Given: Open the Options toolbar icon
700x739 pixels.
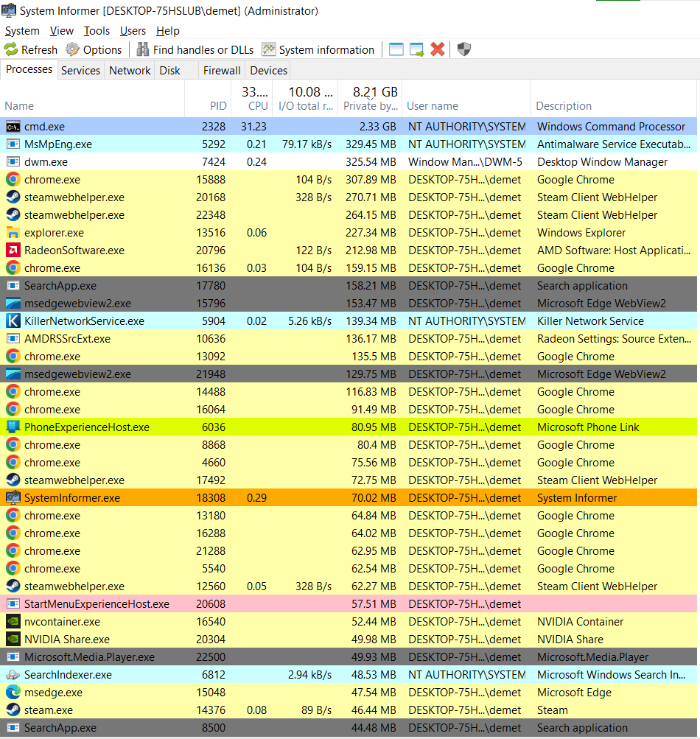Looking at the screenshot, I should (x=71, y=49).
